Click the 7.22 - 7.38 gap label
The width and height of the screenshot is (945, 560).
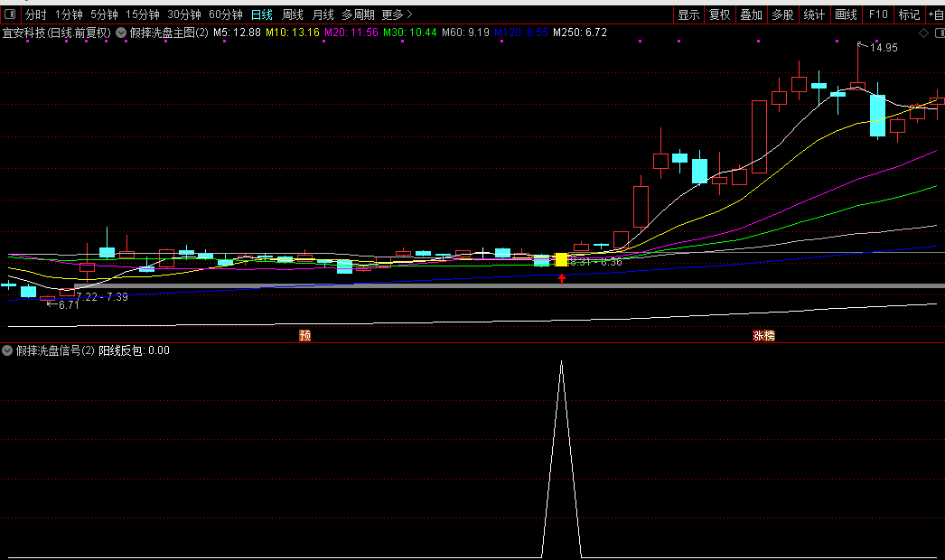pyautogui.click(x=102, y=296)
